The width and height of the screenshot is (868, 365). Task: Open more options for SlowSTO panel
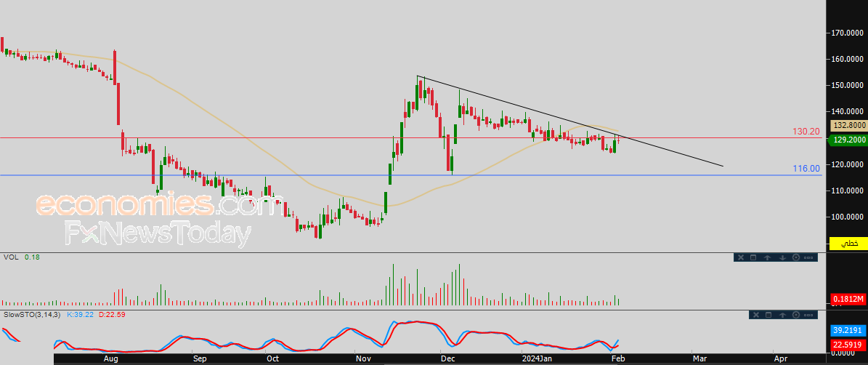point(808,315)
